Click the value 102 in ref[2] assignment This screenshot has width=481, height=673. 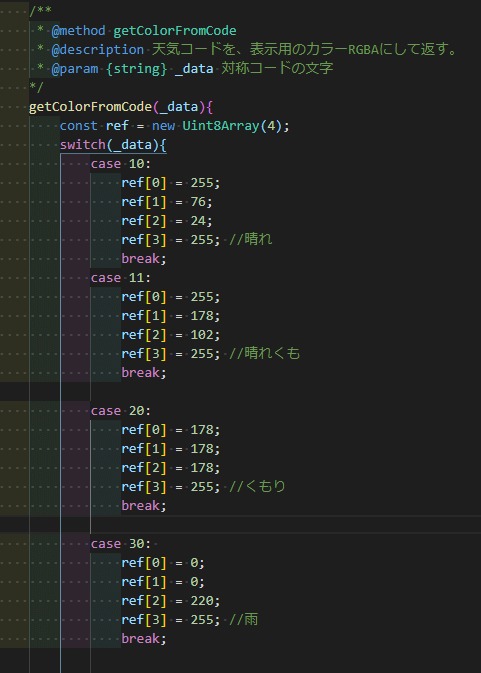202,335
